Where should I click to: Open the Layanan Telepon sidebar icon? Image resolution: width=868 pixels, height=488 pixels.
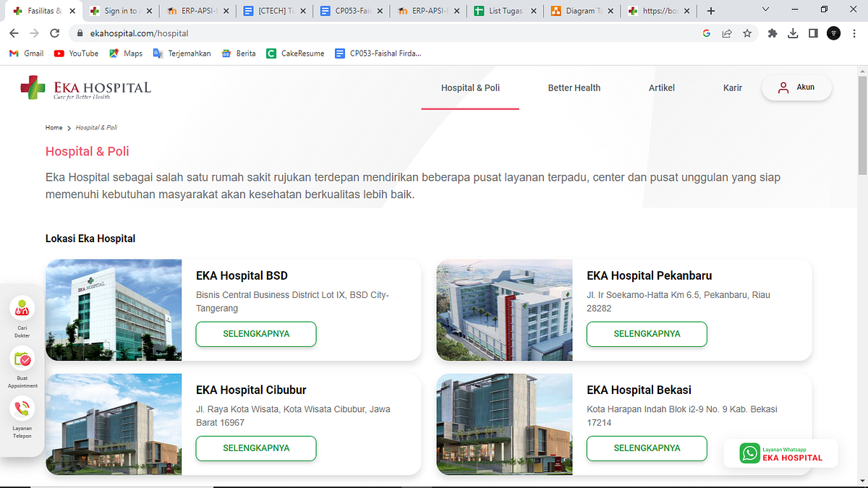pos(22,408)
